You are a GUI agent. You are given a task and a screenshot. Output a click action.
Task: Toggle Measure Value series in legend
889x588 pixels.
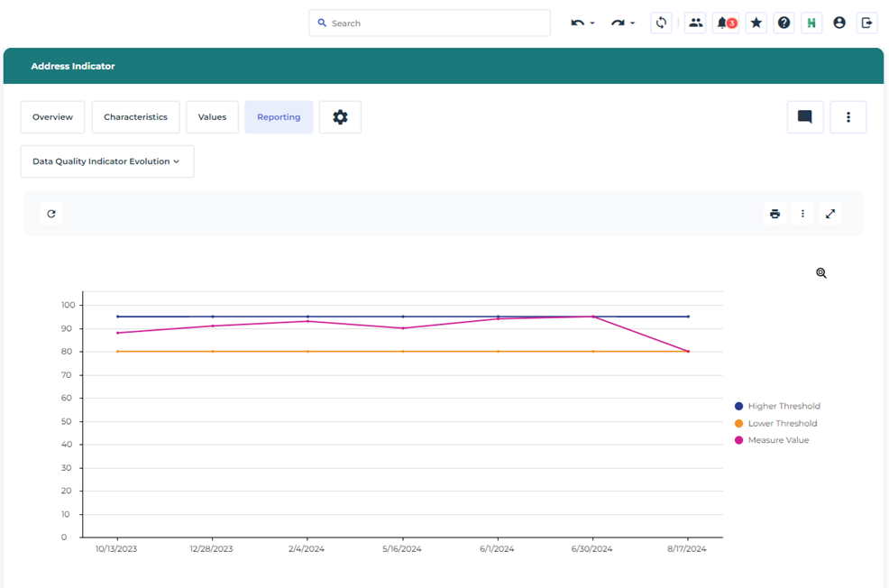[x=777, y=441]
